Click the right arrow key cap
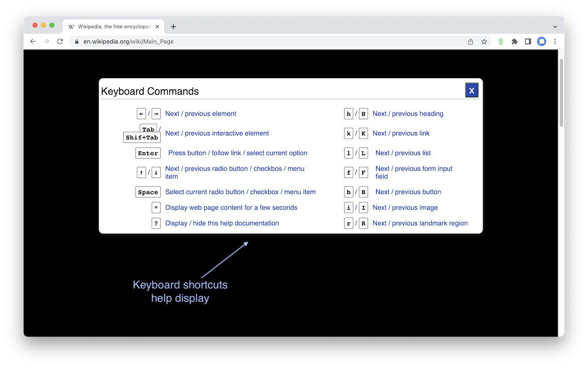 [156, 114]
